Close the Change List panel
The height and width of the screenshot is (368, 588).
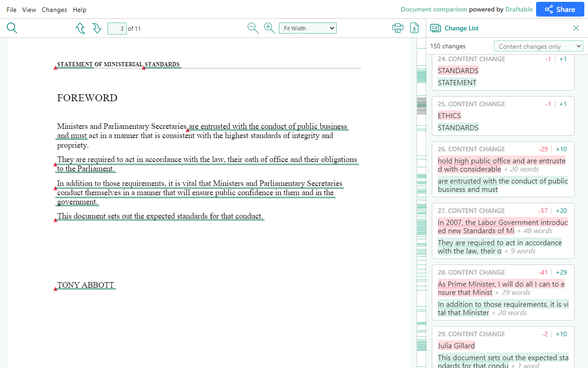pyautogui.click(x=576, y=28)
